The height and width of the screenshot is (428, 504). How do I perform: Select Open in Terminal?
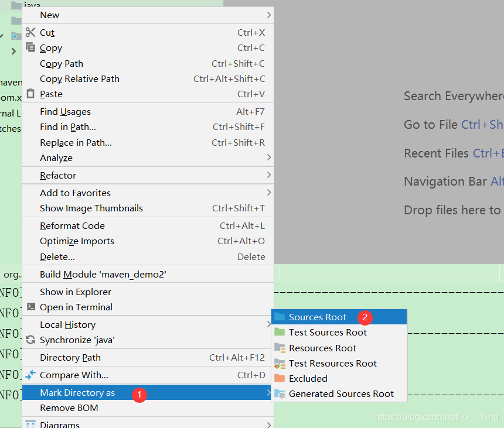pos(148,307)
